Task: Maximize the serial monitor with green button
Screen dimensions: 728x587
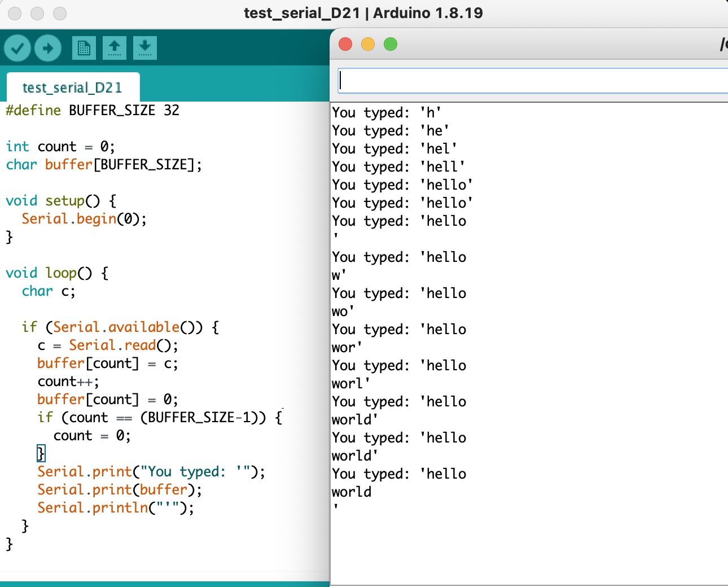Action: (391, 44)
